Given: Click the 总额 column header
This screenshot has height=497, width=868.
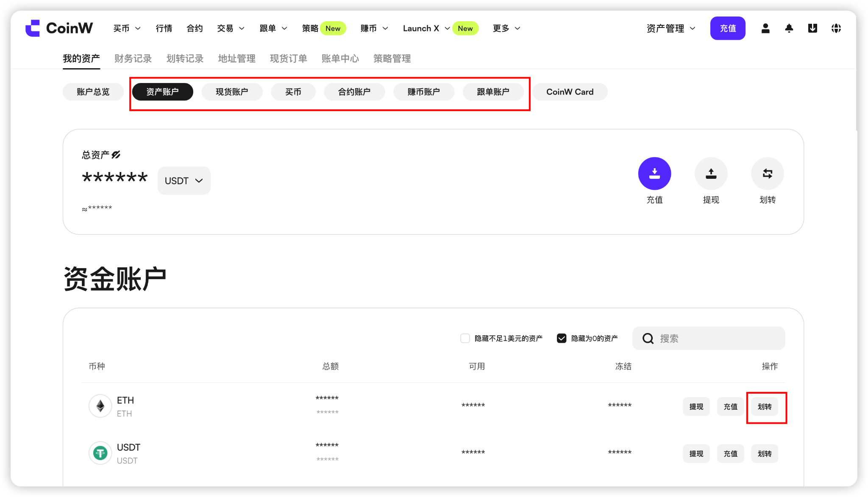Looking at the screenshot, I should 331,367.
